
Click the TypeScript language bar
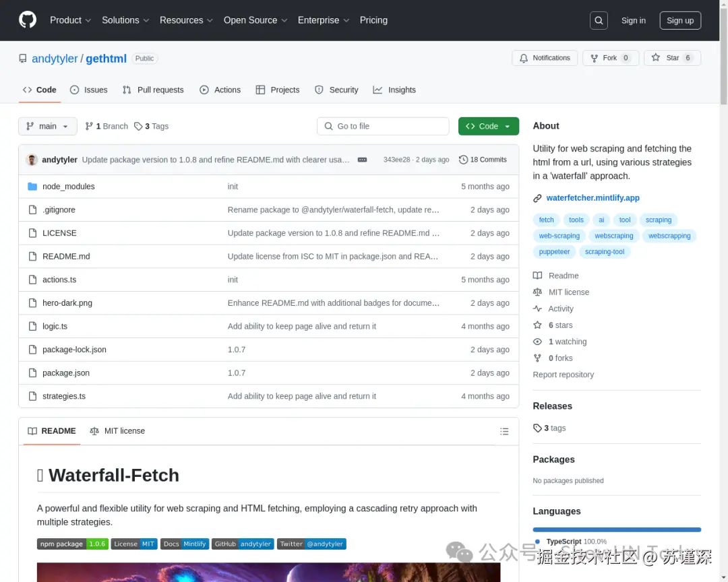pyautogui.click(x=617, y=529)
